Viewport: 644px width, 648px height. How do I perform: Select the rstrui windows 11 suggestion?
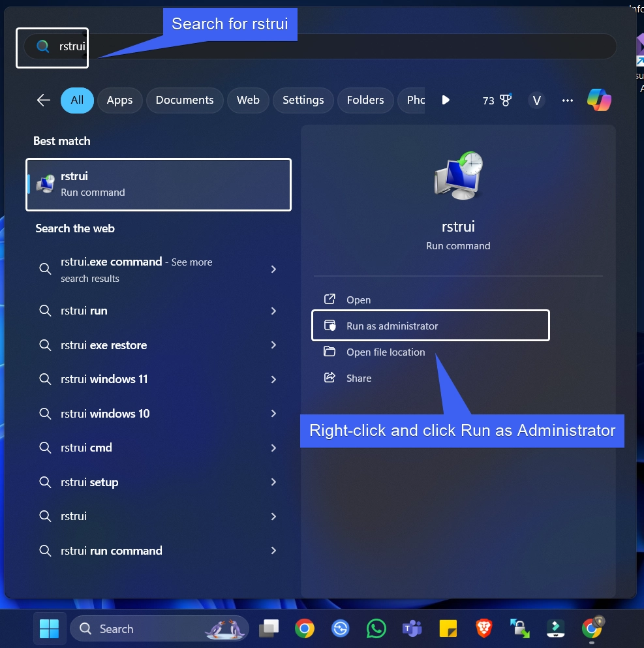pyautogui.click(x=104, y=379)
